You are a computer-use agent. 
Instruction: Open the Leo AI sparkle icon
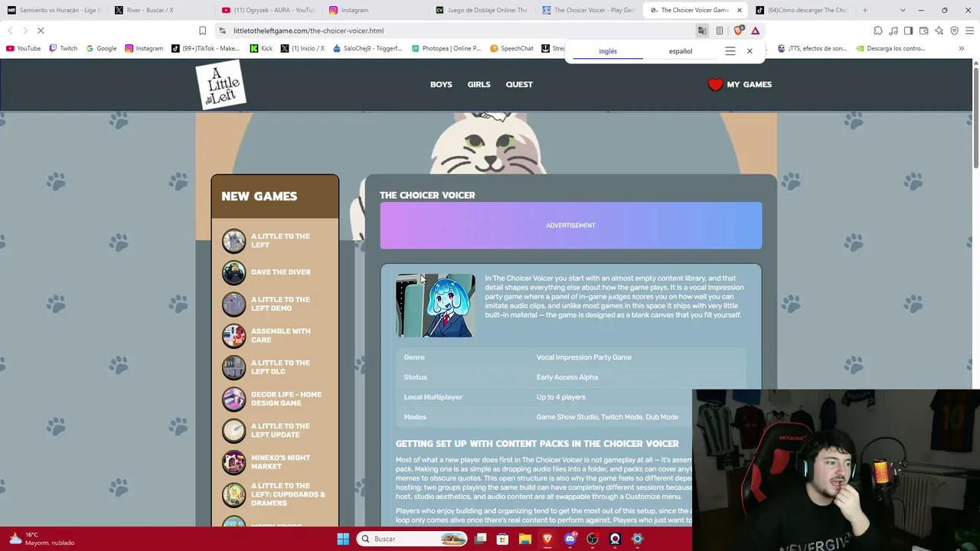click(939, 31)
